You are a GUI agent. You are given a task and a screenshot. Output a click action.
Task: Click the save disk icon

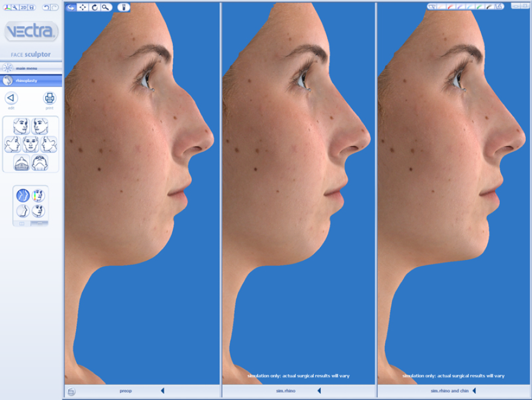pyautogui.click(x=31, y=7)
